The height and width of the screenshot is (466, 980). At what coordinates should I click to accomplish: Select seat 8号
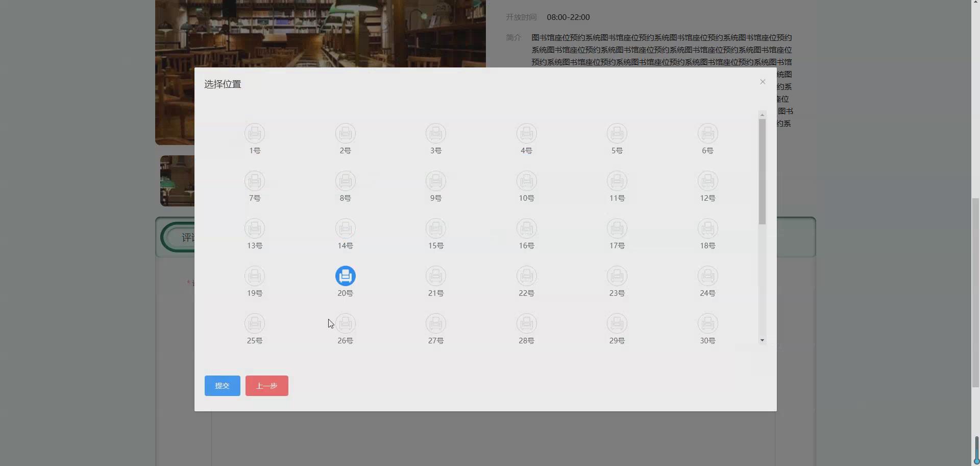[345, 181]
